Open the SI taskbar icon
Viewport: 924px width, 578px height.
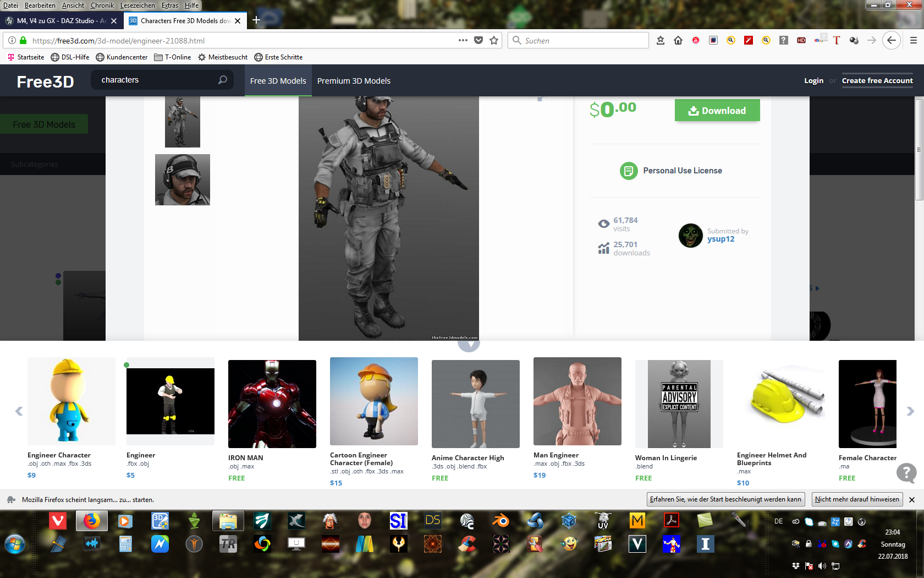point(399,521)
